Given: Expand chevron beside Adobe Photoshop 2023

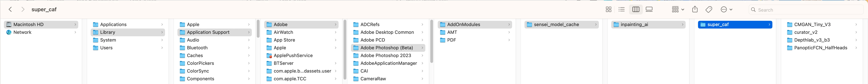Looking at the screenshot, I should pos(422,55).
